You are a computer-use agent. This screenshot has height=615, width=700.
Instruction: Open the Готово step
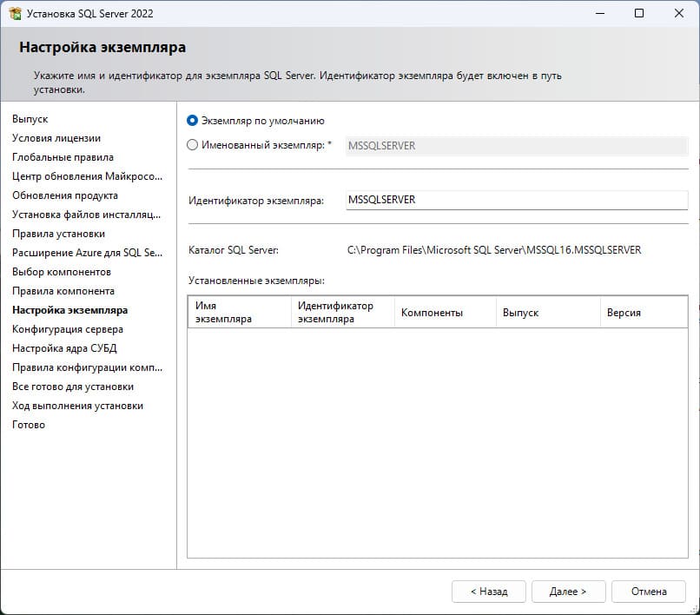[29, 425]
